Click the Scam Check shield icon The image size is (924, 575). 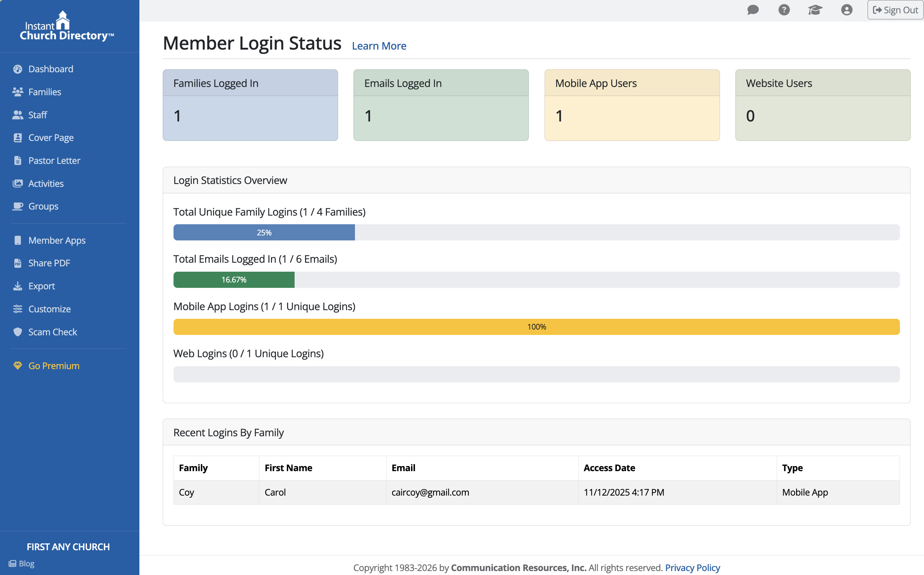[18, 332]
